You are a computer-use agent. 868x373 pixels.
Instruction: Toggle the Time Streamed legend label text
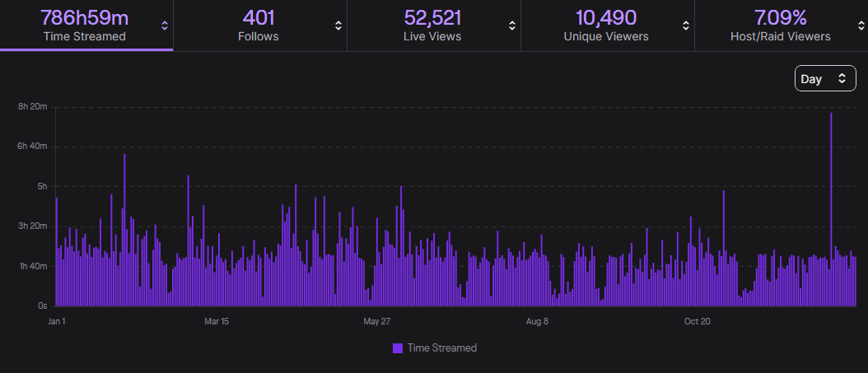point(442,348)
